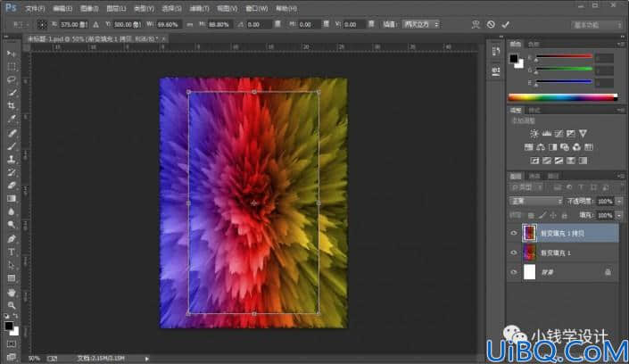Select the Clone Stamp tool

(x=12, y=160)
